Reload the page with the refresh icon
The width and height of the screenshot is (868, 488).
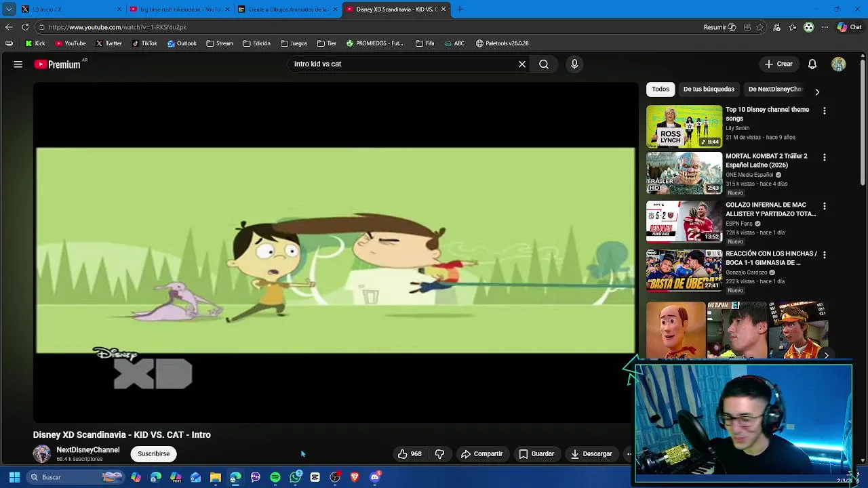click(25, 27)
